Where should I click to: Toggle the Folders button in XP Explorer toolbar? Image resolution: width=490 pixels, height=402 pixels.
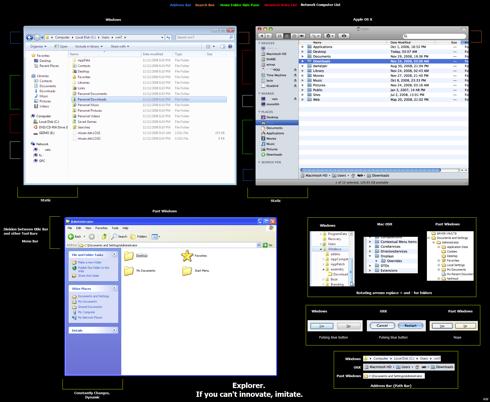tap(139, 236)
